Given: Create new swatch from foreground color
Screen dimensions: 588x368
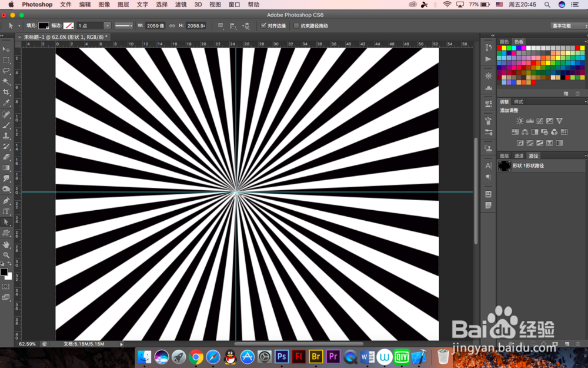Looking at the screenshot, I should tap(566, 94).
